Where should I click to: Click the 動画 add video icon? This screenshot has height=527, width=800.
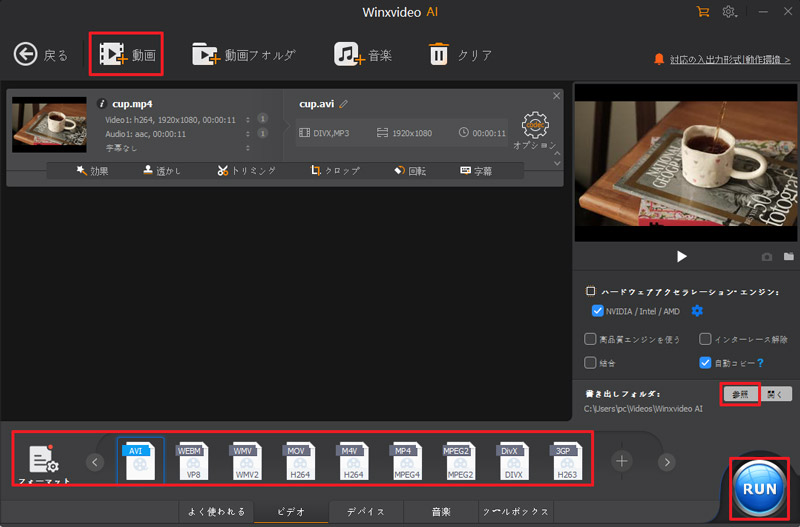113,55
